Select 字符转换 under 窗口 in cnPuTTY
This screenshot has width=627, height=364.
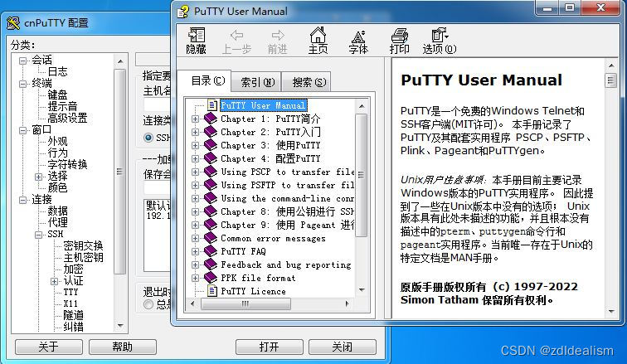[67, 165]
